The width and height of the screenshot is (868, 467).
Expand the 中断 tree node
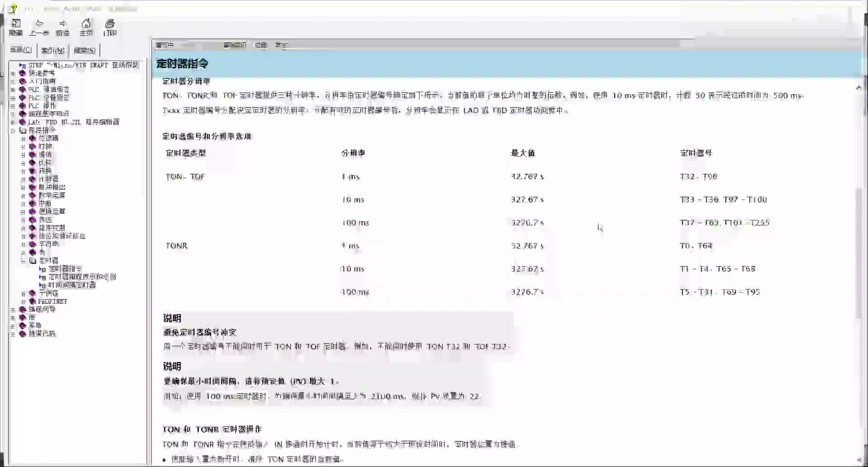click(x=23, y=204)
